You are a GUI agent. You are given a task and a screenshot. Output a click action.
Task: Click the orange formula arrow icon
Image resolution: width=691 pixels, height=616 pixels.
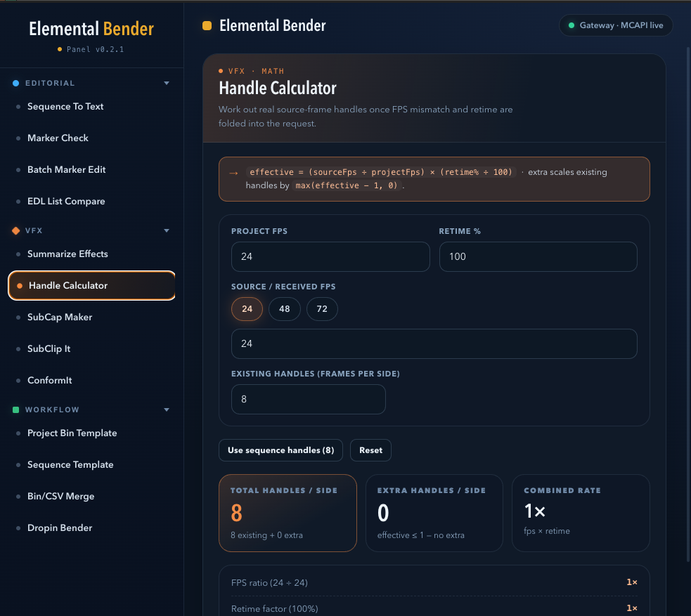tap(233, 173)
